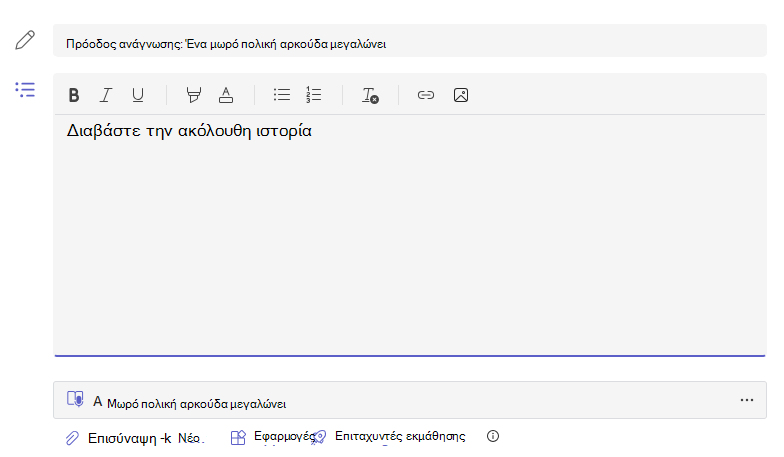This screenshot has width=784, height=457.
Task: Toggle bold formatting
Action: coord(74,95)
